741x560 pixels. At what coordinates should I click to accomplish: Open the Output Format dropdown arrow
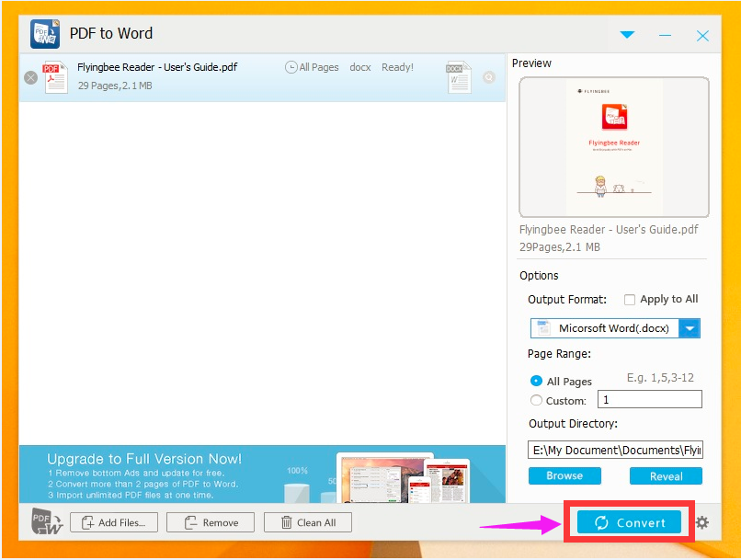pos(690,328)
